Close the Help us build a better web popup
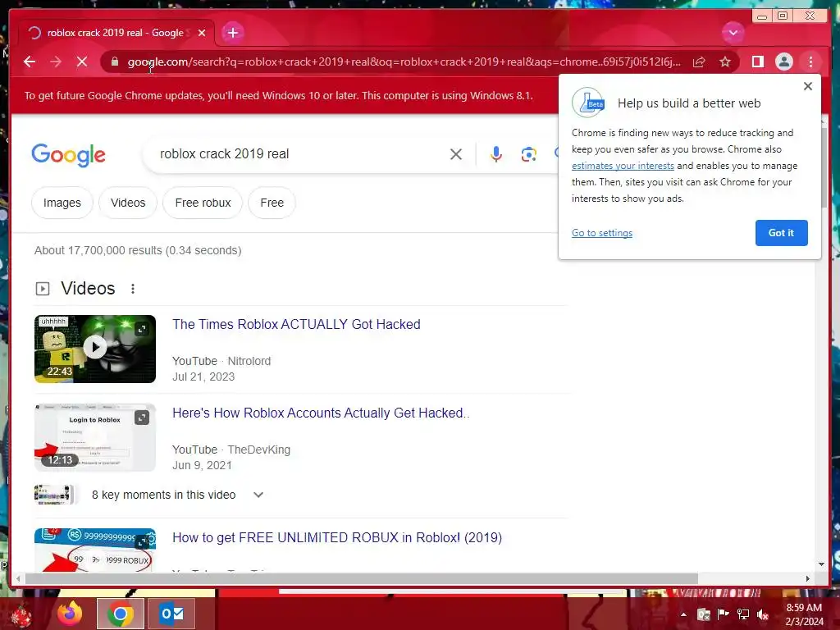Screen dimensions: 840x630 click(x=808, y=86)
